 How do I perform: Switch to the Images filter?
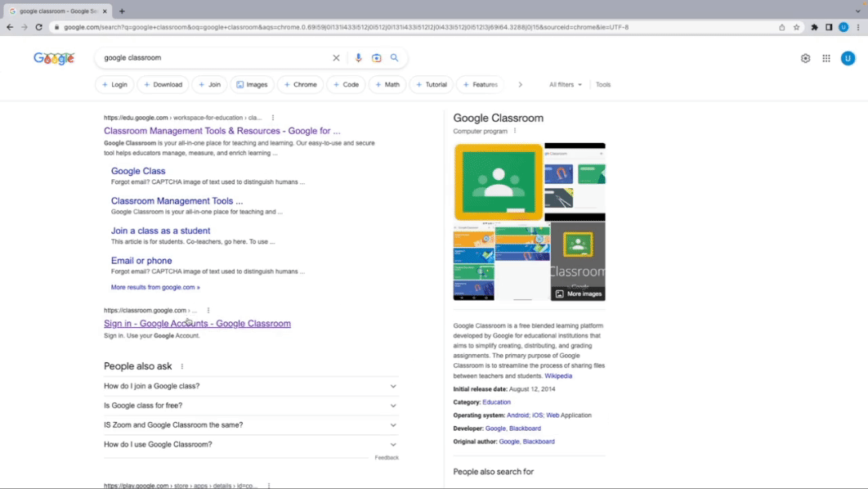click(252, 85)
